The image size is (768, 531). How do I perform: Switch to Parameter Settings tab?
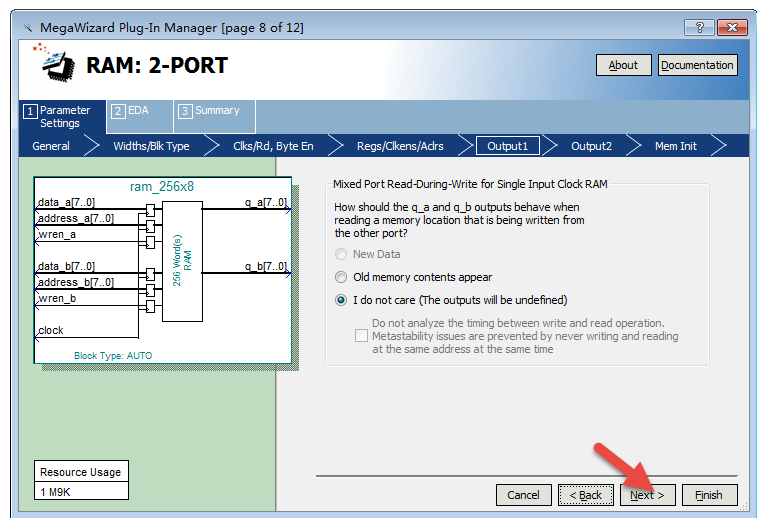pos(62,117)
